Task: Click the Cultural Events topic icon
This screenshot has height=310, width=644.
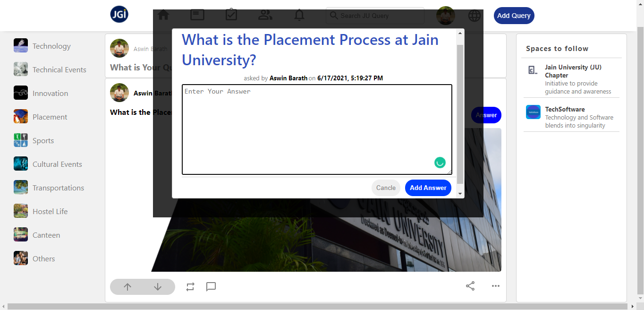Action: 21,164
